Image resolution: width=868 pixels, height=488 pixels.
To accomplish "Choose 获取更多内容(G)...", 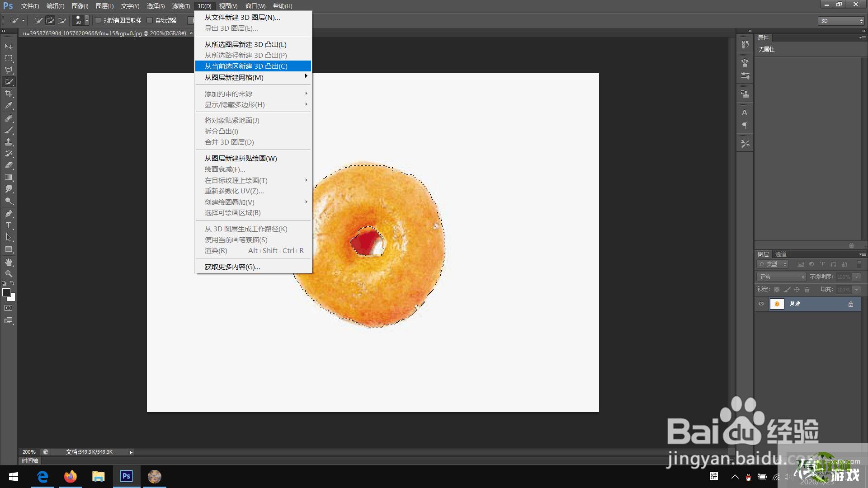I will pos(253,267).
